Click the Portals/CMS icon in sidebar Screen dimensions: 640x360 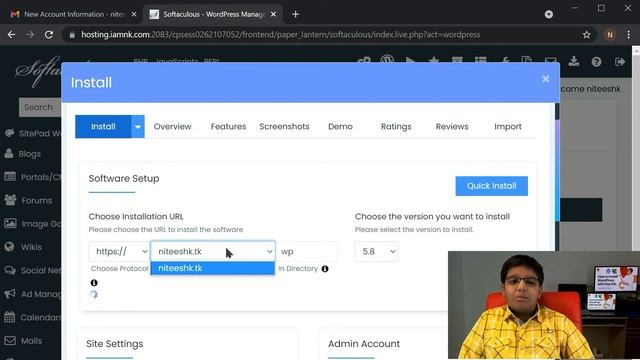[x=10, y=177]
